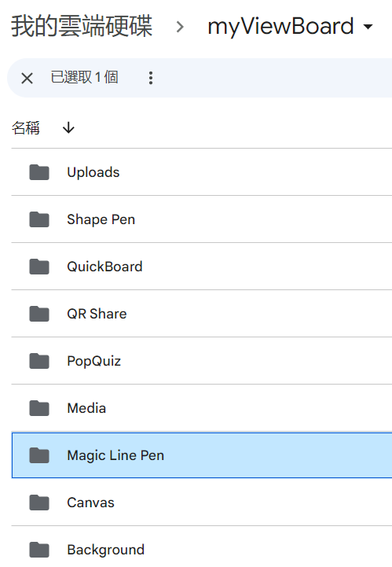The width and height of the screenshot is (392, 567).
Task: Go to 我的雲端硬碟 in the breadcrumb
Action: (x=82, y=26)
